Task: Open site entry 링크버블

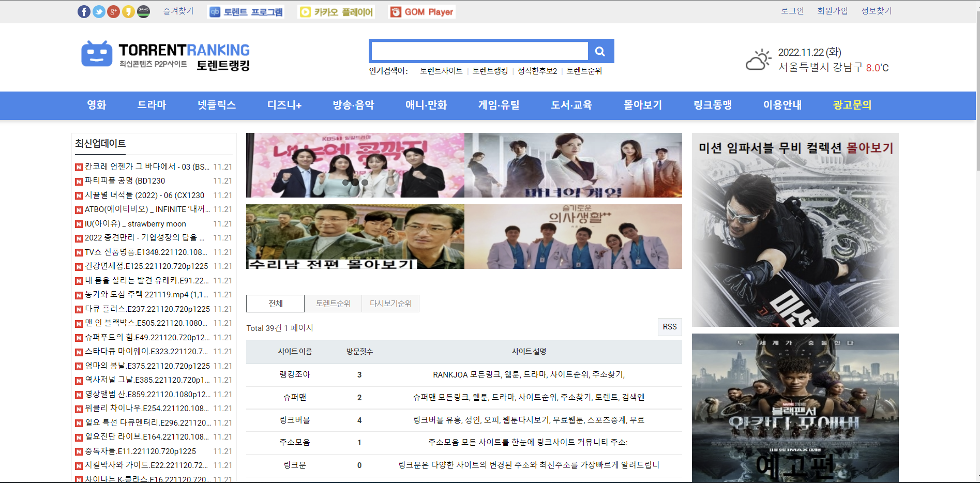Action: (x=295, y=420)
